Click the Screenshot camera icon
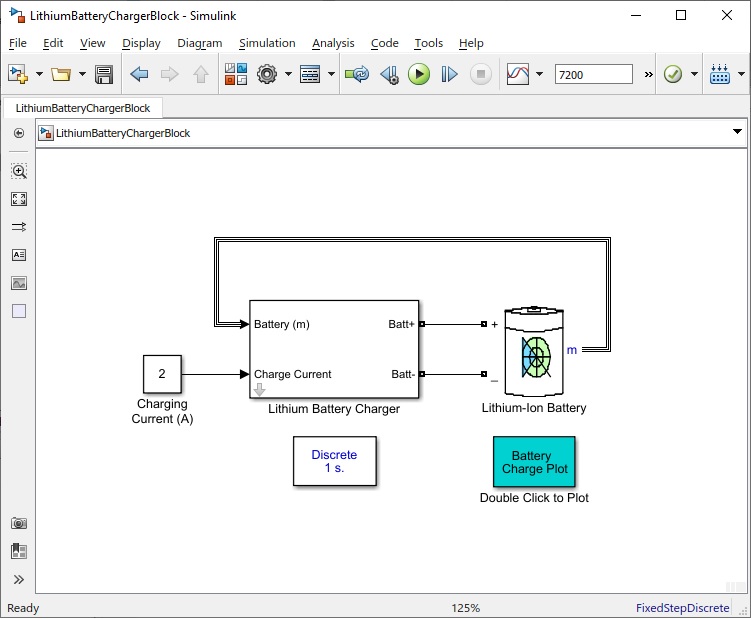The height and width of the screenshot is (619, 751). [19, 523]
